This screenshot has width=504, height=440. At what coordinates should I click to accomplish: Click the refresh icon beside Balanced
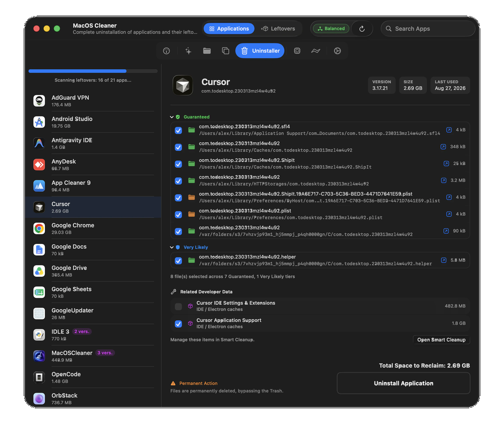362,29
